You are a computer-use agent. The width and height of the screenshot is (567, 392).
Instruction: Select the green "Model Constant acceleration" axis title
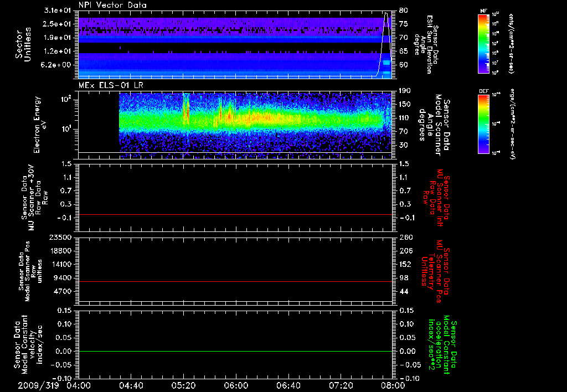pyautogui.click(x=442, y=345)
